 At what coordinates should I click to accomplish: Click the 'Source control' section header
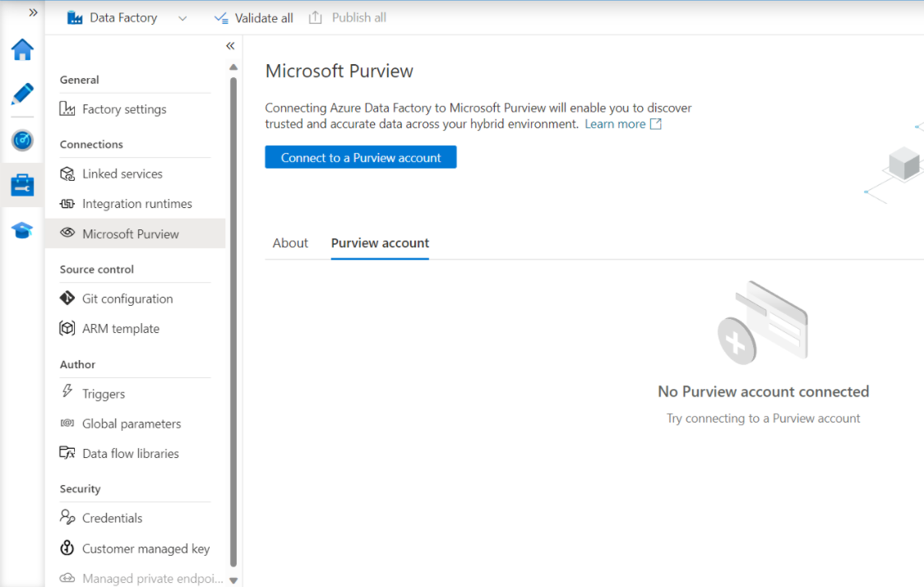pyautogui.click(x=97, y=270)
